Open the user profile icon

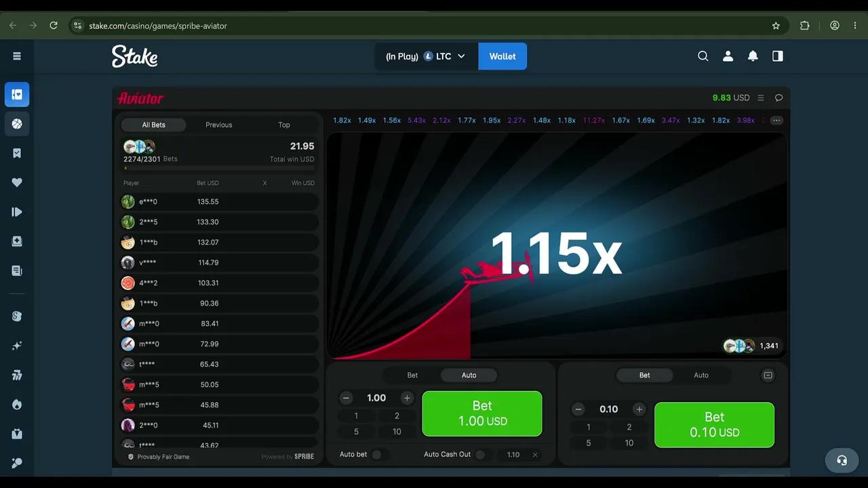coord(728,56)
